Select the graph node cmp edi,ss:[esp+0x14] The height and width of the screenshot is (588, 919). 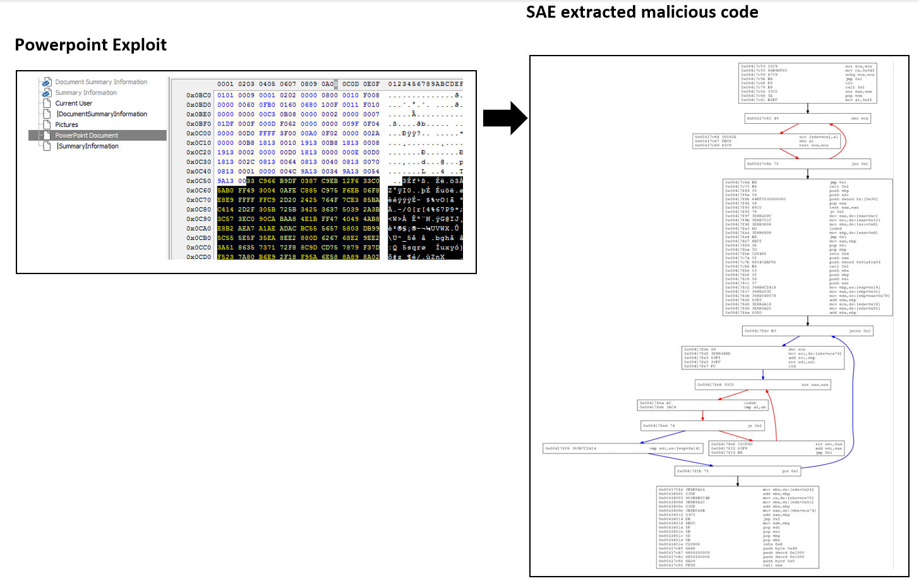pos(623,448)
